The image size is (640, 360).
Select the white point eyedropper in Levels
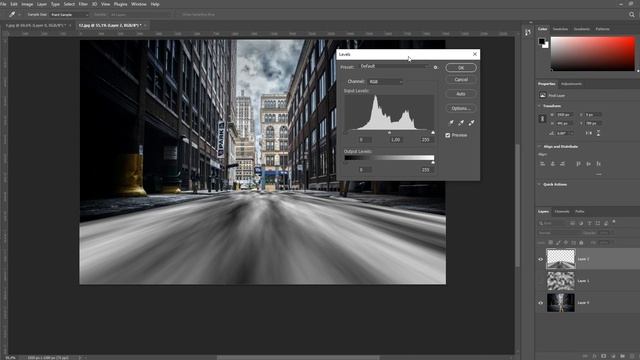pos(471,122)
